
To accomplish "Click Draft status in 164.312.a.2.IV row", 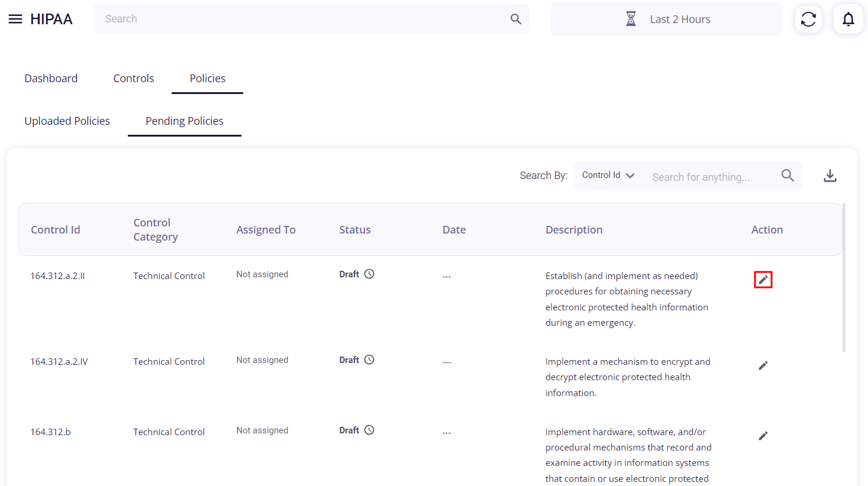I will click(349, 360).
